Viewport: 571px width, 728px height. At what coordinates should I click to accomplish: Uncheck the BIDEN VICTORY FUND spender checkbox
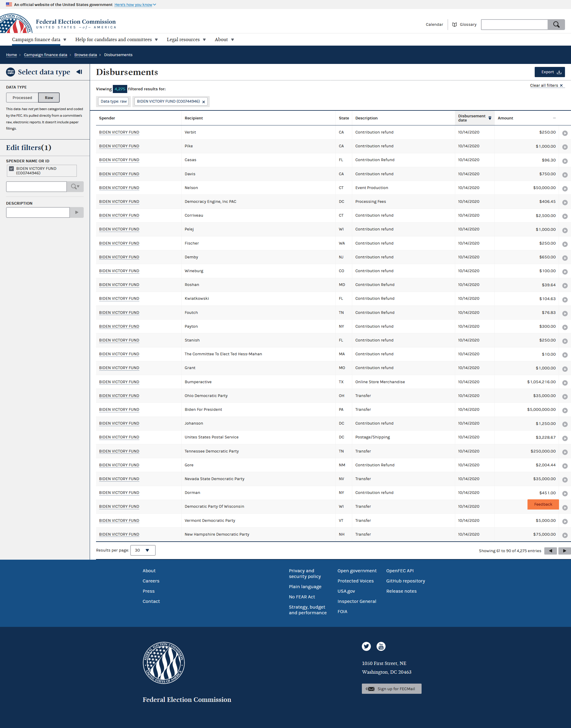click(11, 169)
